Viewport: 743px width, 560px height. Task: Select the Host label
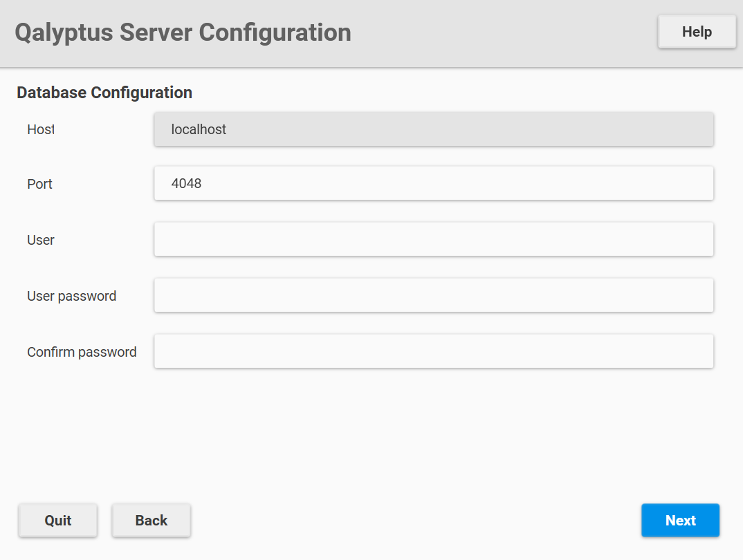click(x=40, y=129)
